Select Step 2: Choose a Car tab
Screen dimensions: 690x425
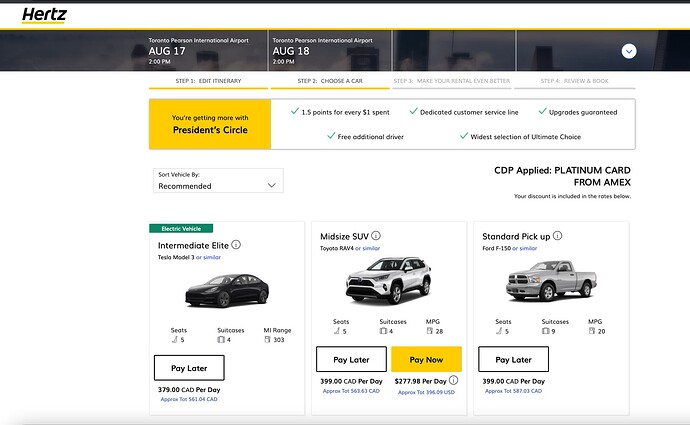click(x=330, y=81)
